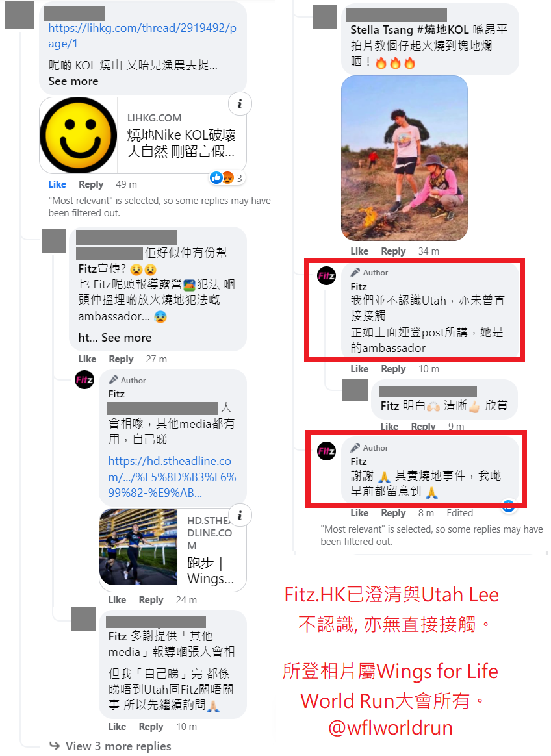Expand See more after ambassador text
The width and height of the screenshot is (551, 756).
tap(127, 338)
